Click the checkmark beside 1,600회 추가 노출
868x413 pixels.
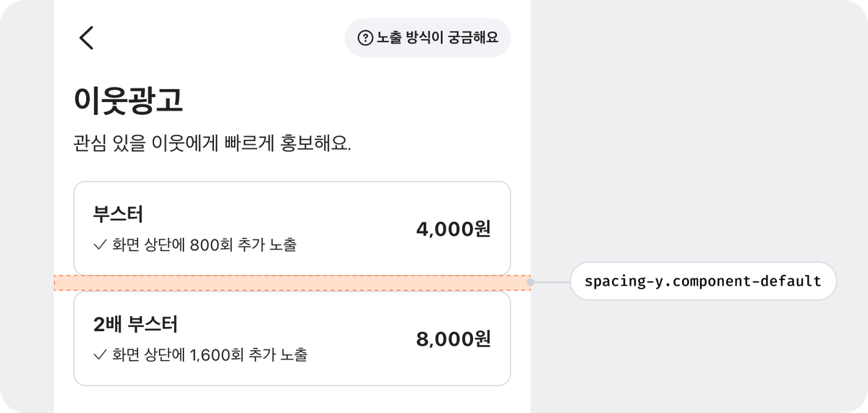[x=101, y=355]
